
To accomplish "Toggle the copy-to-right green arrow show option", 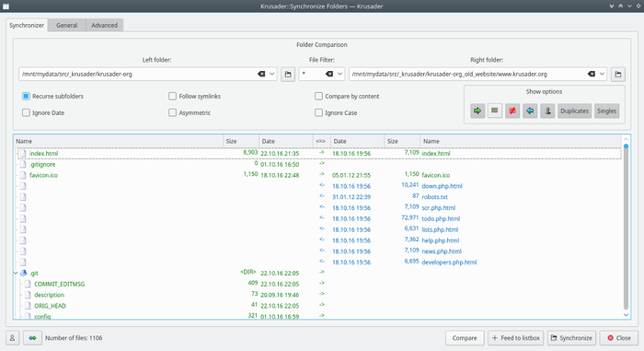I will coord(477,111).
